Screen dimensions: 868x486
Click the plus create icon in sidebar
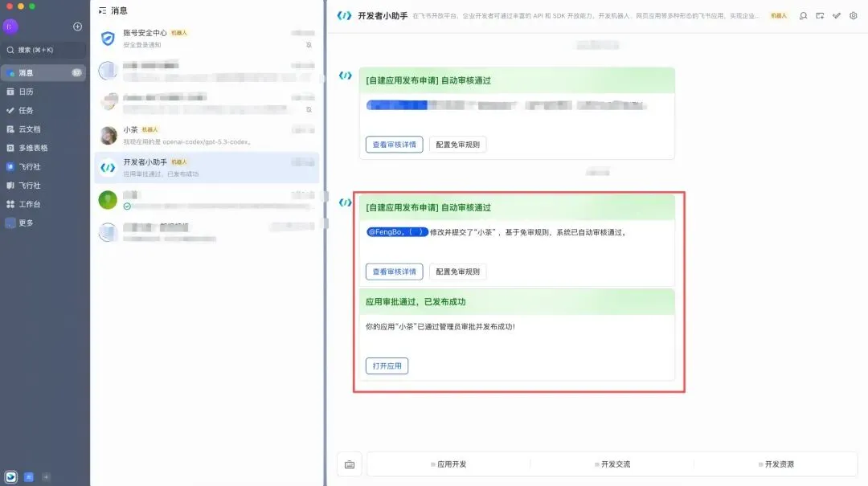(77, 27)
